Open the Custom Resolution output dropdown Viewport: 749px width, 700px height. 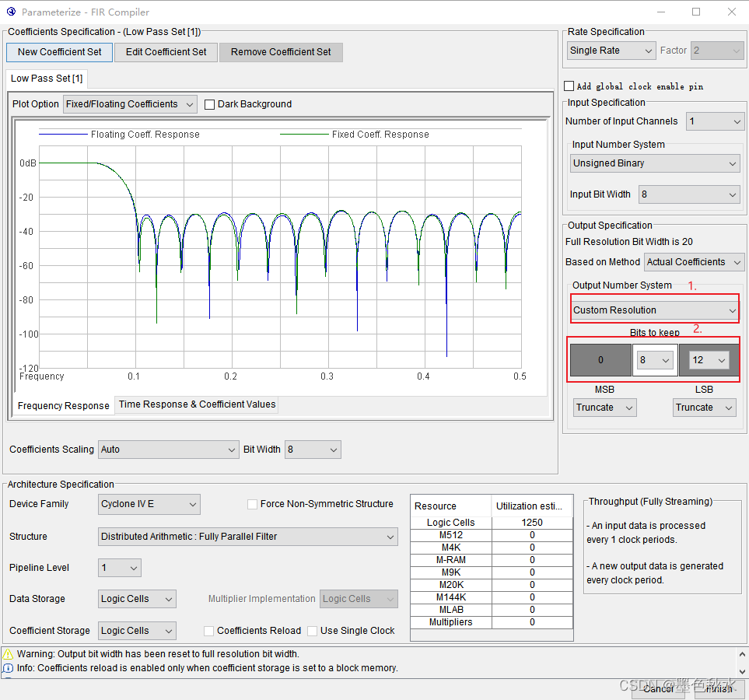point(655,310)
